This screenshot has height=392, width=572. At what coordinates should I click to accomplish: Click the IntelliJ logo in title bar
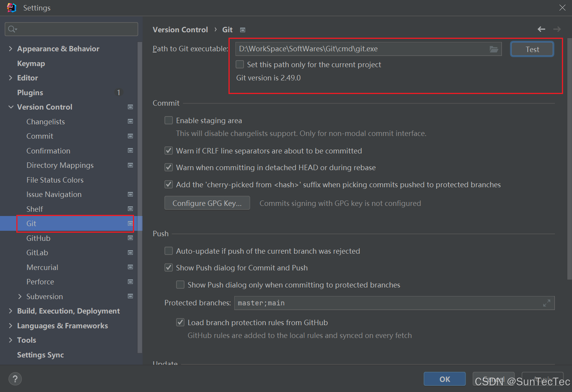12,8
